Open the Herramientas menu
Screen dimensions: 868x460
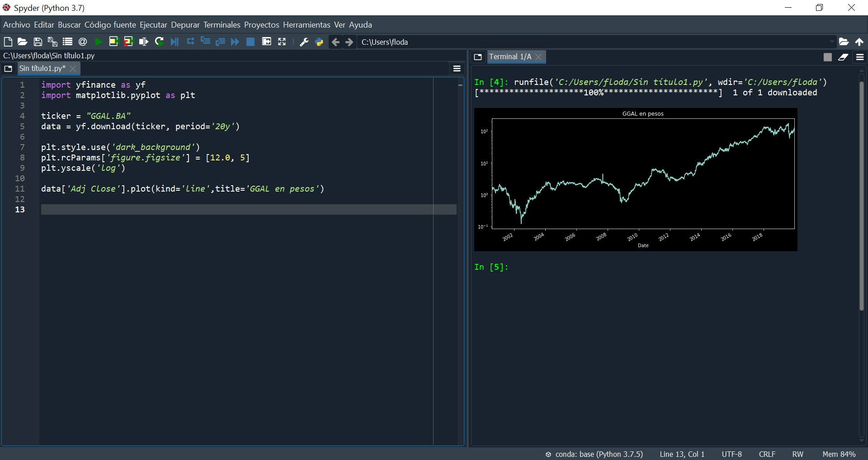point(307,25)
